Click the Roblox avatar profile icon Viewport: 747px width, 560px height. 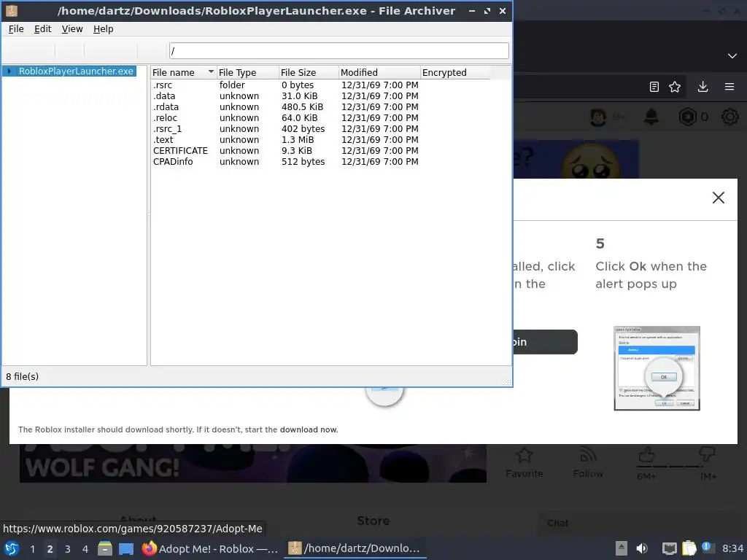click(598, 117)
